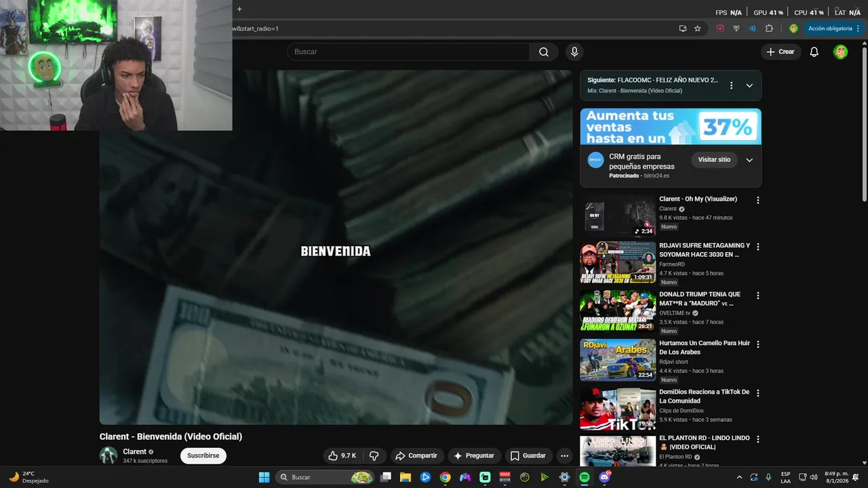Open the Hurtamos Un Camello video title
Screen dimensions: 868x488
point(705,348)
